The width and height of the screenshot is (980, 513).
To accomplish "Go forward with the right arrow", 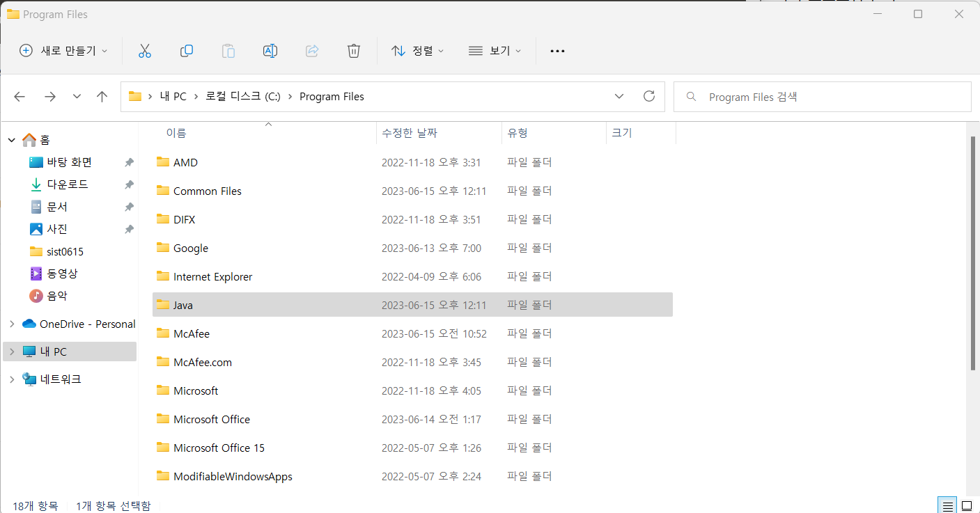I will click(x=50, y=97).
